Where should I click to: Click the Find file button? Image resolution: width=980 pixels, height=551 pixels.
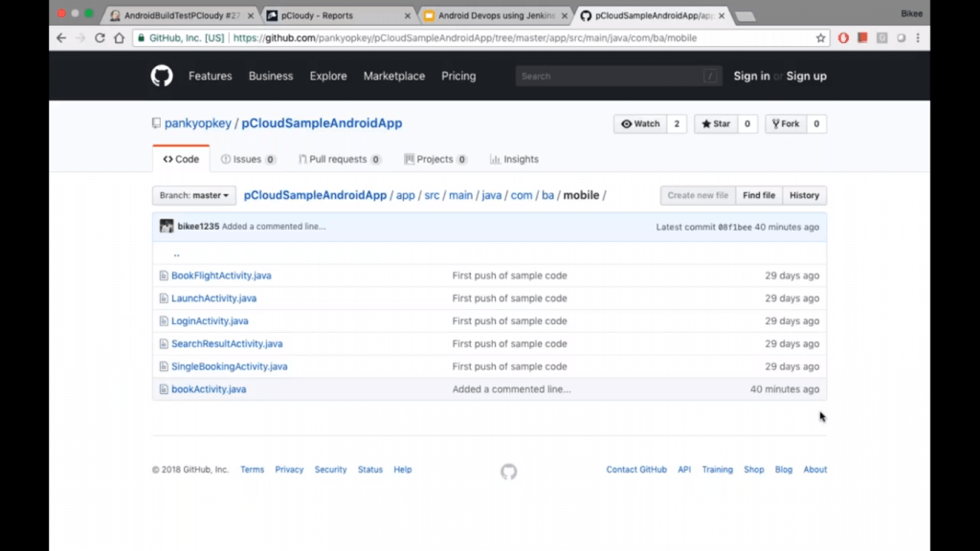click(x=759, y=195)
